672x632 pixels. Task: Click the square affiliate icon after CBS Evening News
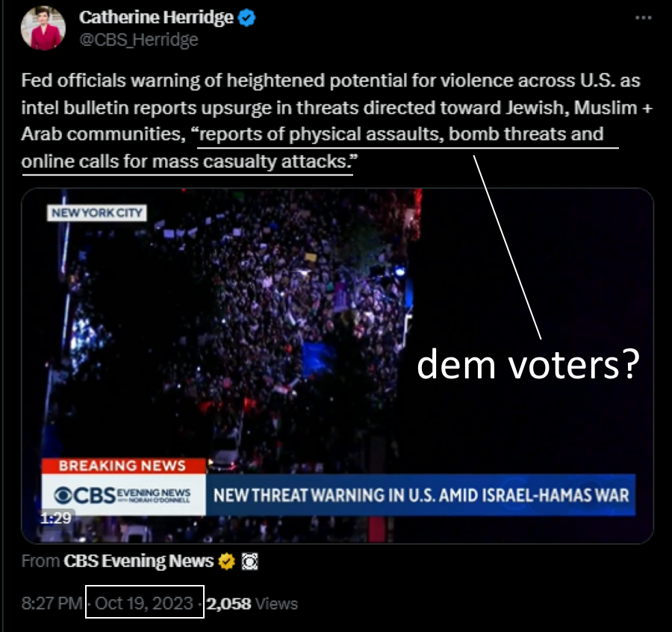click(250, 561)
